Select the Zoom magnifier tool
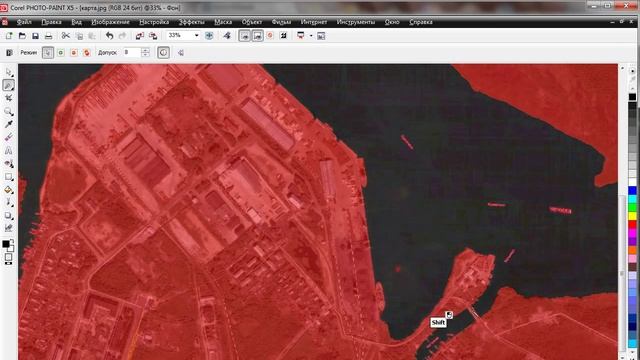 tap(9, 111)
